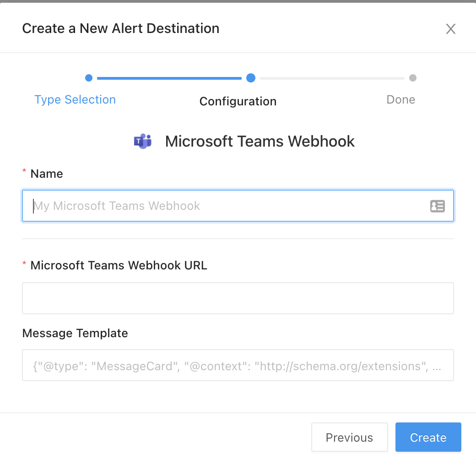Click the Create a New Alert Destination title
Screen dimensions: 476x460
(x=120, y=28)
